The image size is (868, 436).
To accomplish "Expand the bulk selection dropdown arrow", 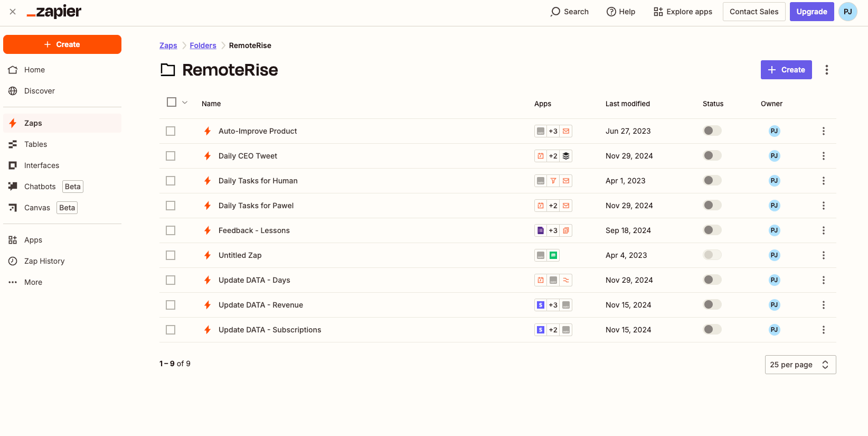I will pyautogui.click(x=185, y=103).
